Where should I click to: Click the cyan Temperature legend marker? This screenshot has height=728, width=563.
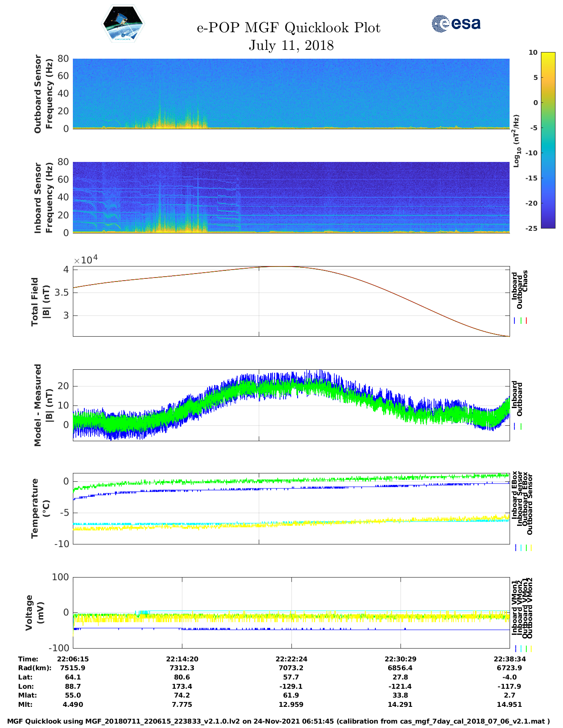click(521, 548)
